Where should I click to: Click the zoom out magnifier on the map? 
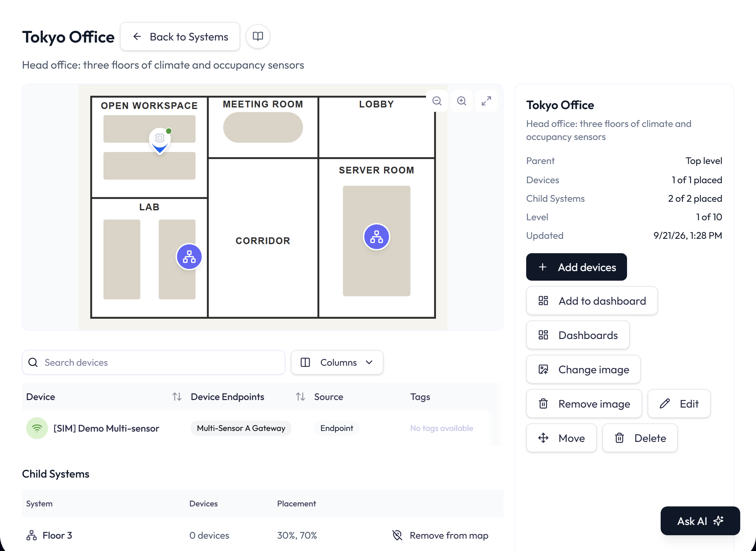(437, 101)
